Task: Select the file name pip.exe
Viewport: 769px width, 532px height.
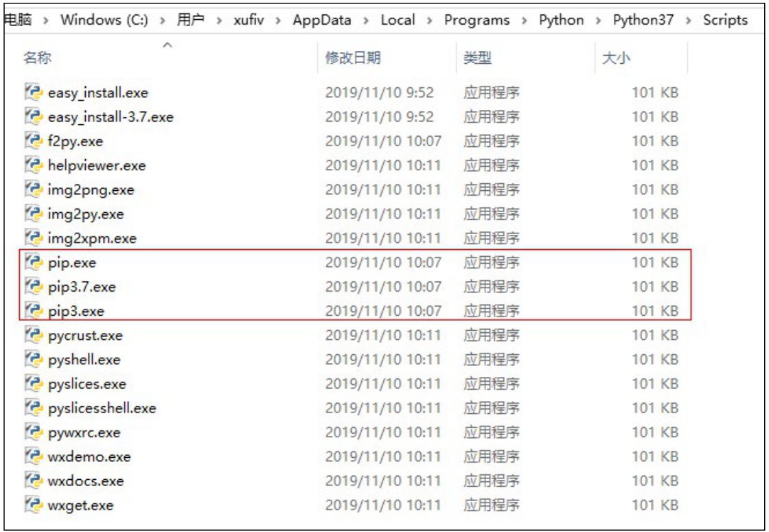Action: pyautogui.click(x=72, y=263)
